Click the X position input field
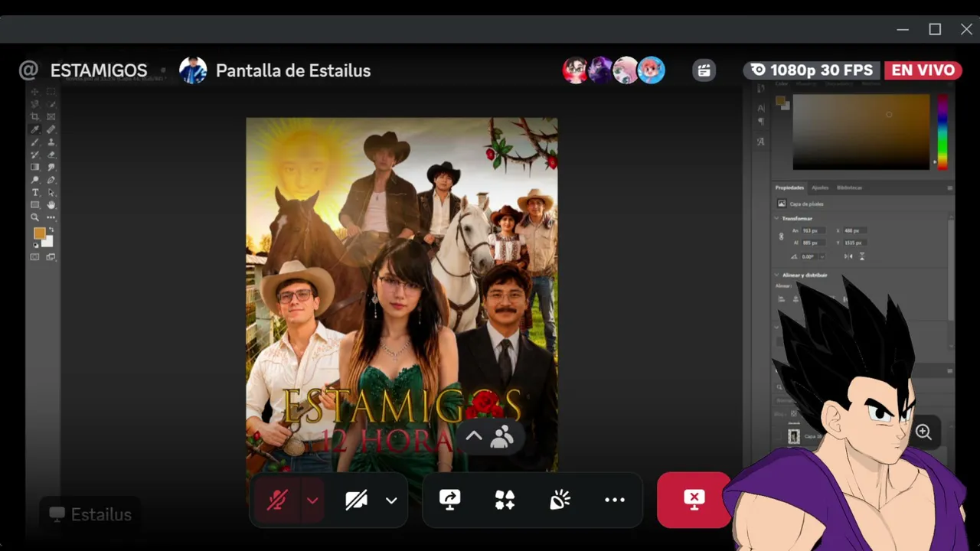The width and height of the screenshot is (980, 551). pyautogui.click(x=855, y=230)
